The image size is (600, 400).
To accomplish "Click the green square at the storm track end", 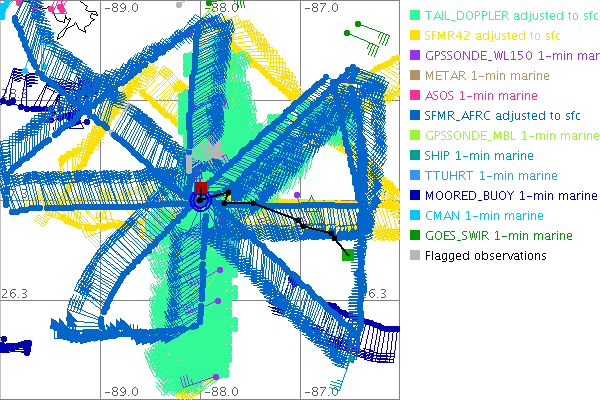I will tap(347, 255).
